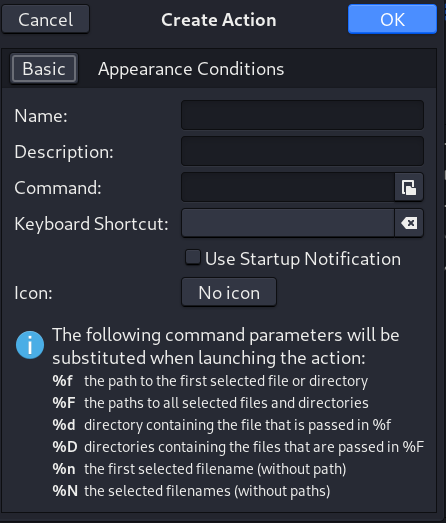
Task: Enable Use Startup Notification checkbox
Action: click(x=193, y=258)
